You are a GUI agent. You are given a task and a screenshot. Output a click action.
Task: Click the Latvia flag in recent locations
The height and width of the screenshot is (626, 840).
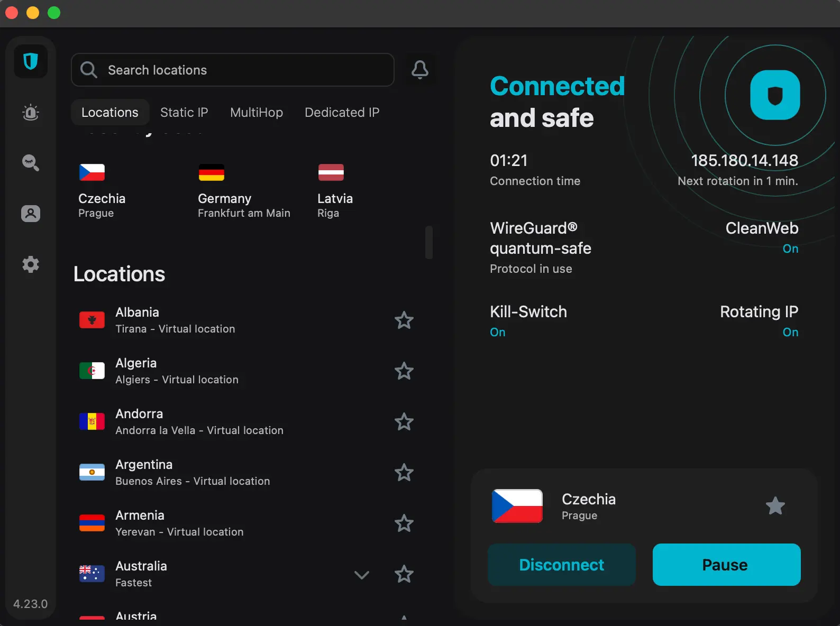(x=331, y=172)
